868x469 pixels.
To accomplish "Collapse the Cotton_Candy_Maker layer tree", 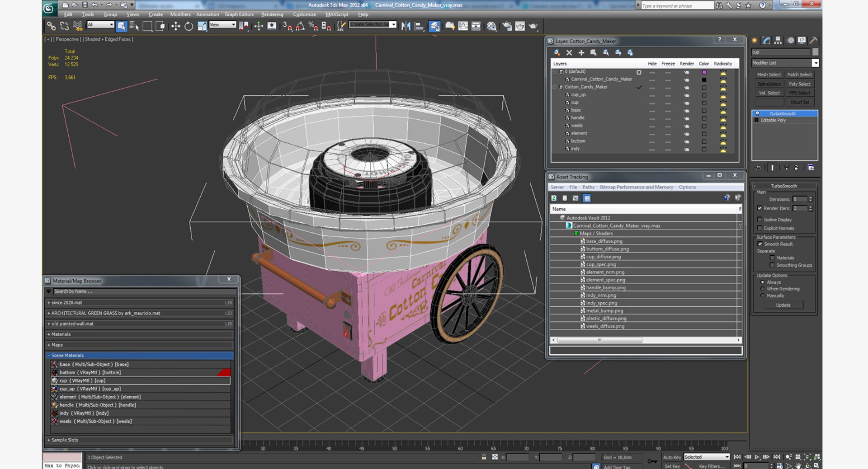I will coord(555,87).
